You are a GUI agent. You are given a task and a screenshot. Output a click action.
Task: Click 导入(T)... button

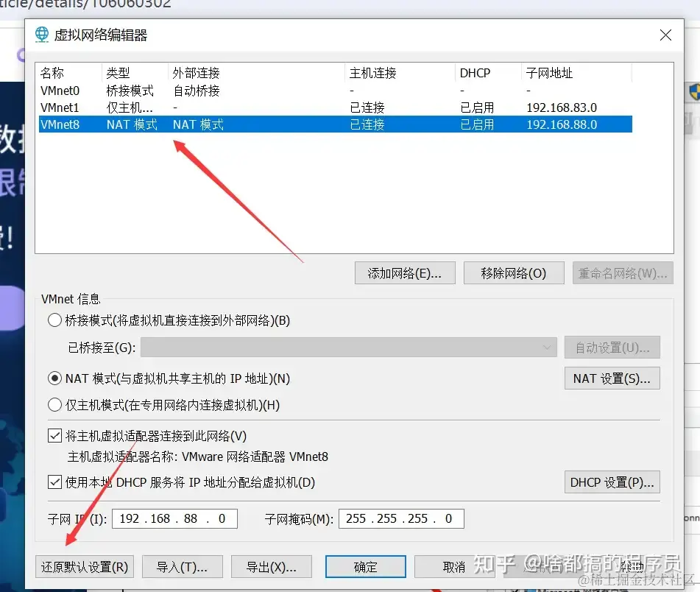182,566
